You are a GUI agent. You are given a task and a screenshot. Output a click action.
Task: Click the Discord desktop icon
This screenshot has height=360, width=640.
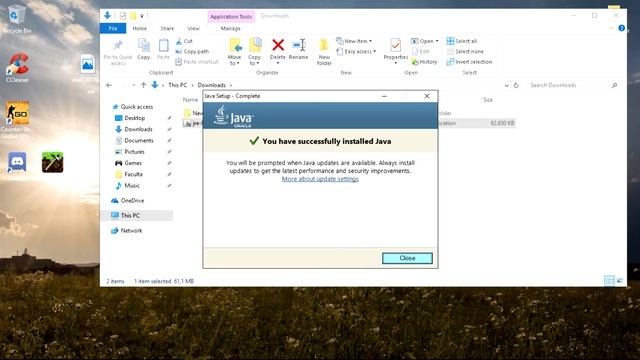coord(17,162)
